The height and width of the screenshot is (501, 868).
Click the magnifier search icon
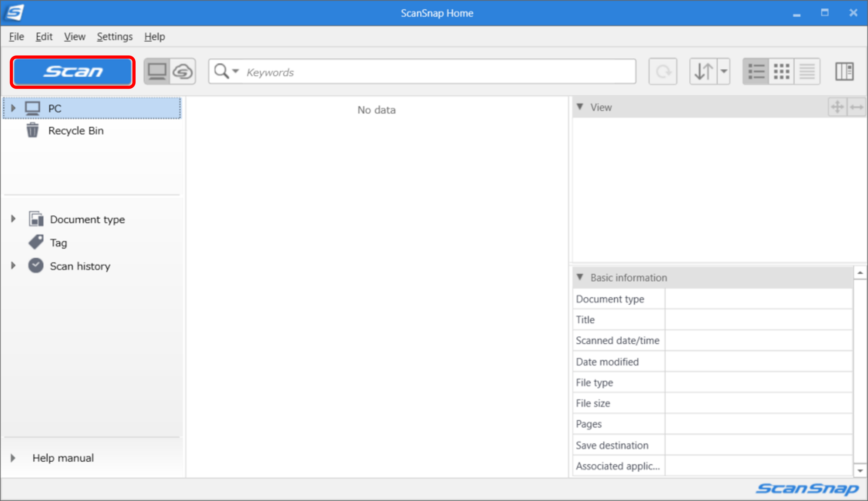tap(221, 72)
